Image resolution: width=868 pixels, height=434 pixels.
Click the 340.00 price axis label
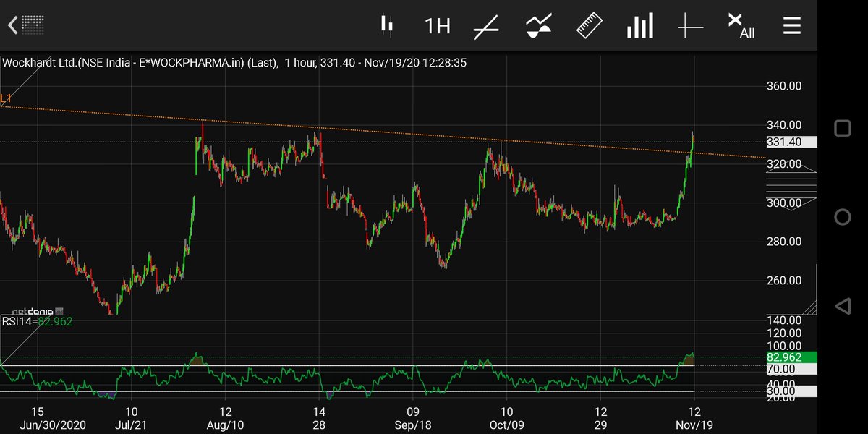pos(784,125)
